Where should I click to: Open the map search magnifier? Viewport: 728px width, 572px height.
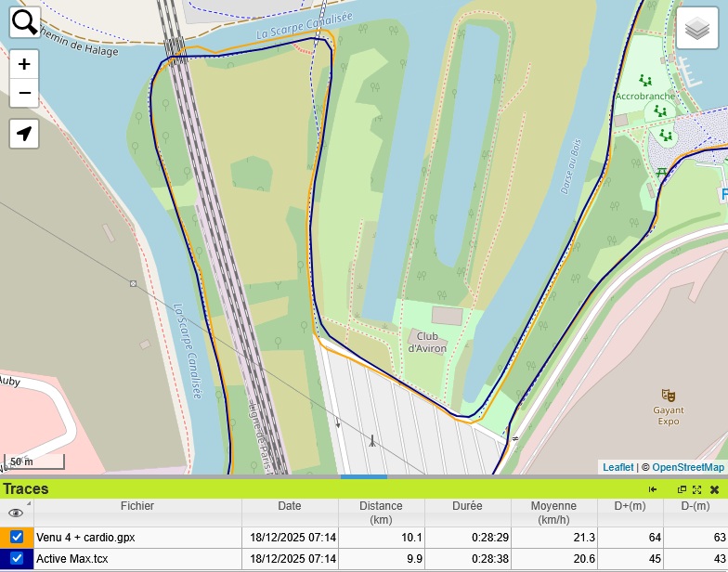pos(25,22)
